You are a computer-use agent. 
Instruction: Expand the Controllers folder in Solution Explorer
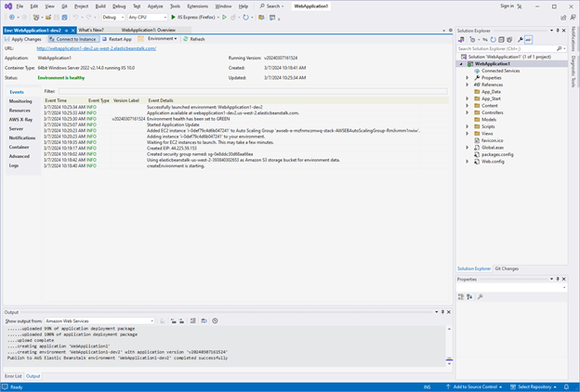coord(468,112)
